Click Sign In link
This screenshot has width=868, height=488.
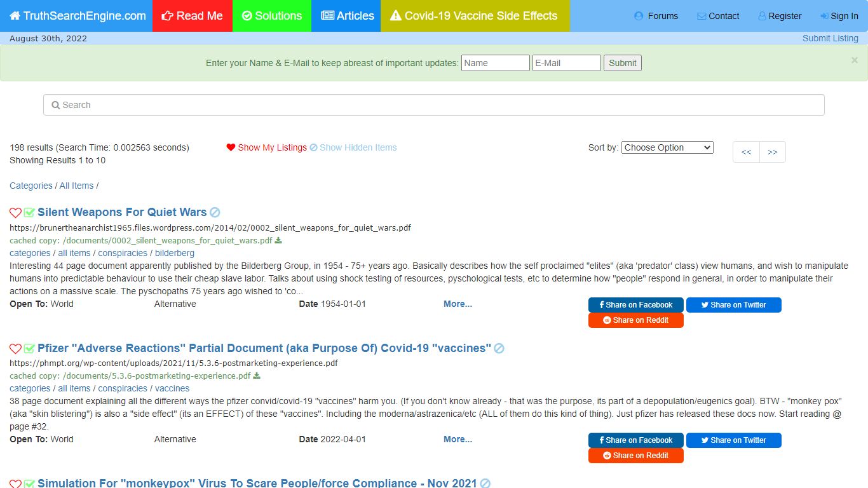point(839,16)
